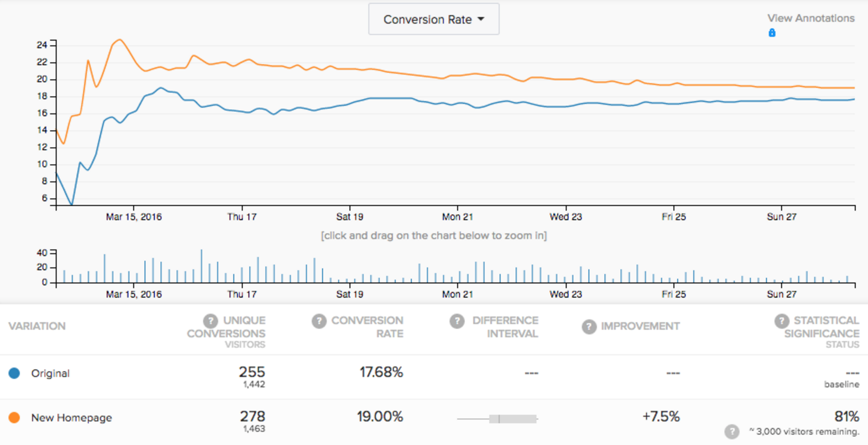The image size is (868, 445).
Task: Click the Mon 21 tick on the lower chart axis
Action: click(x=457, y=294)
